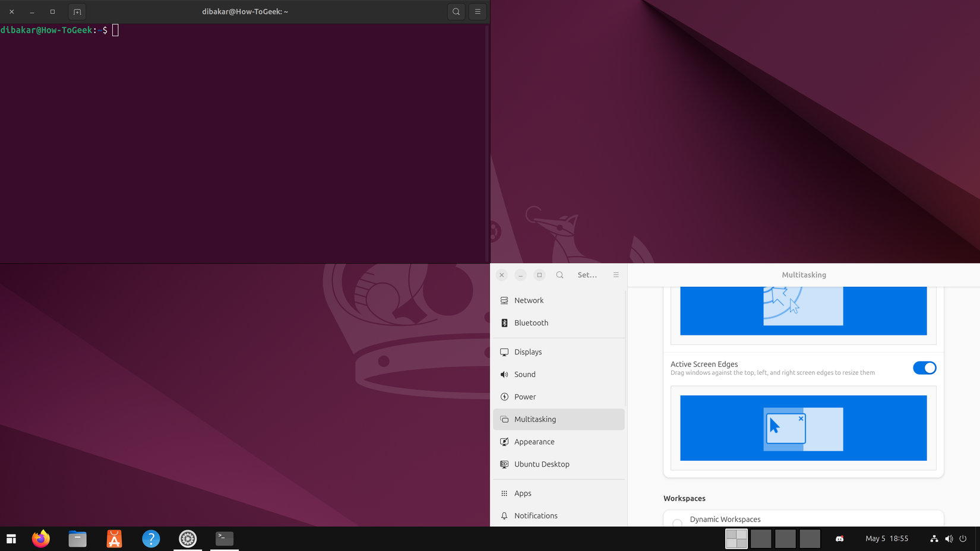Open the calendar by clicking the clock
980x551 pixels.
887,539
